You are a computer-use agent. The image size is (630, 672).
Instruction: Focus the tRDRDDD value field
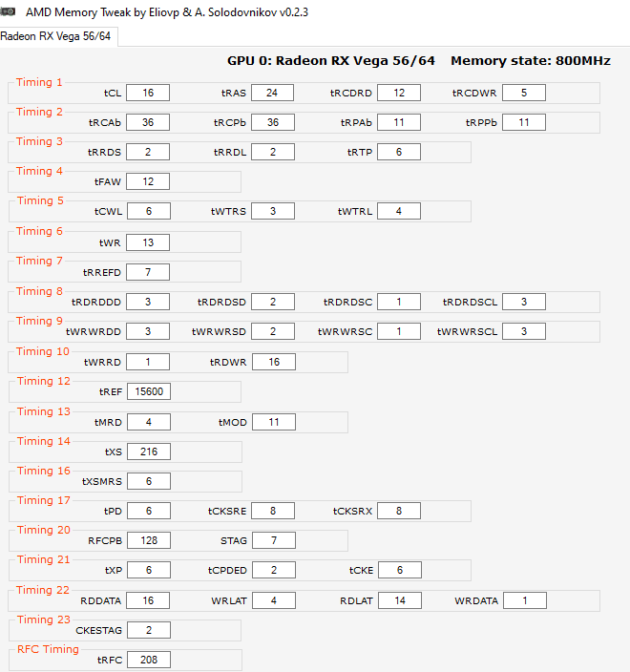pos(148,302)
